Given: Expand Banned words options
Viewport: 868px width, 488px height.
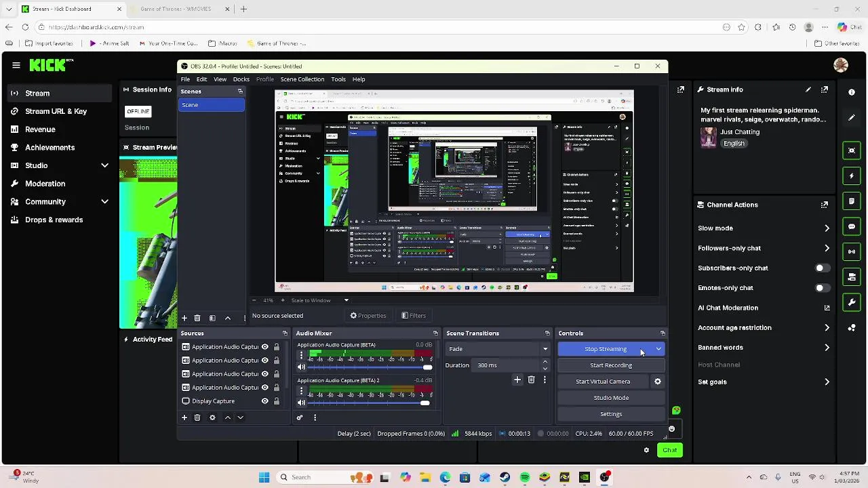Looking at the screenshot, I should [827, 348].
